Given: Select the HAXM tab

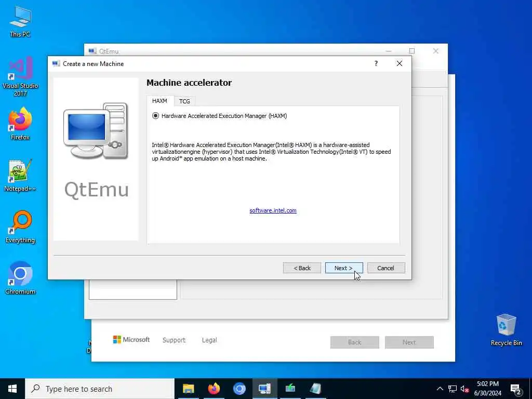Looking at the screenshot, I should tap(160, 101).
